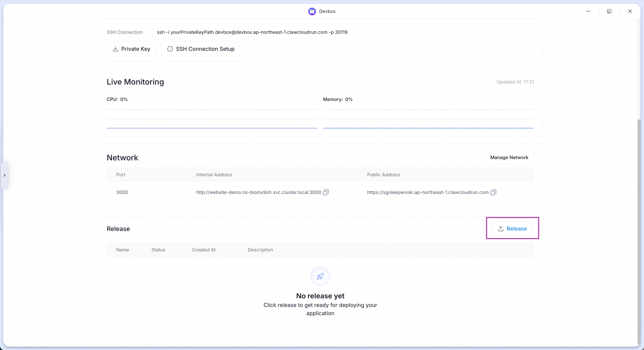Click the Created At column header
Screen dimensions: 644x350
pyautogui.click(x=204, y=250)
